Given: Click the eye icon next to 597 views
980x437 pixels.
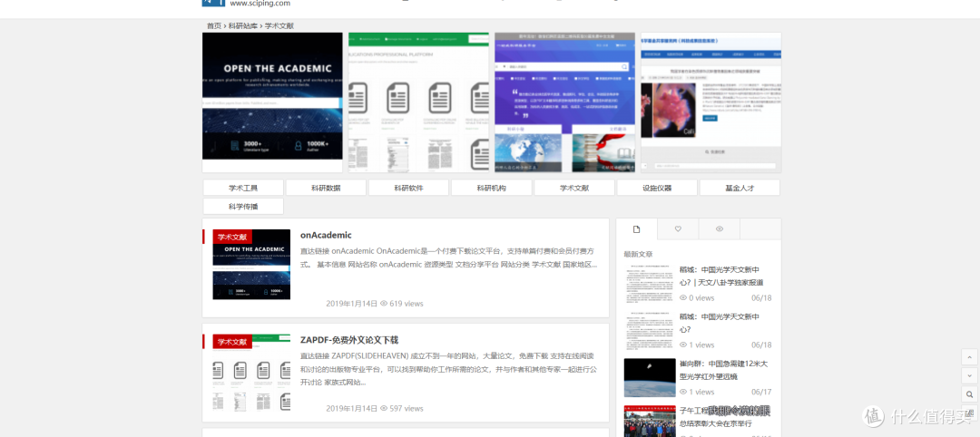Looking at the screenshot, I should click(384, 408).
